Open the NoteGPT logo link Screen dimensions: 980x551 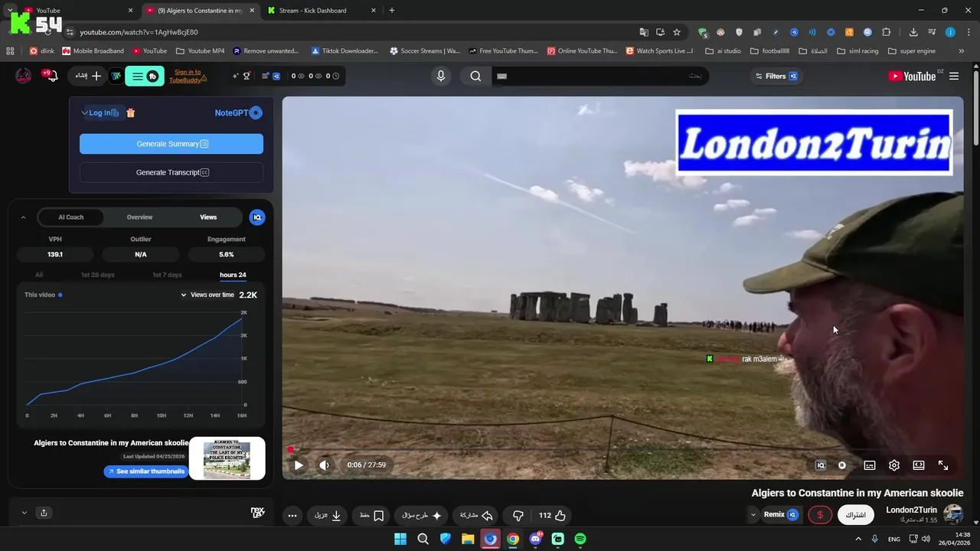click(x=238, y=113)
